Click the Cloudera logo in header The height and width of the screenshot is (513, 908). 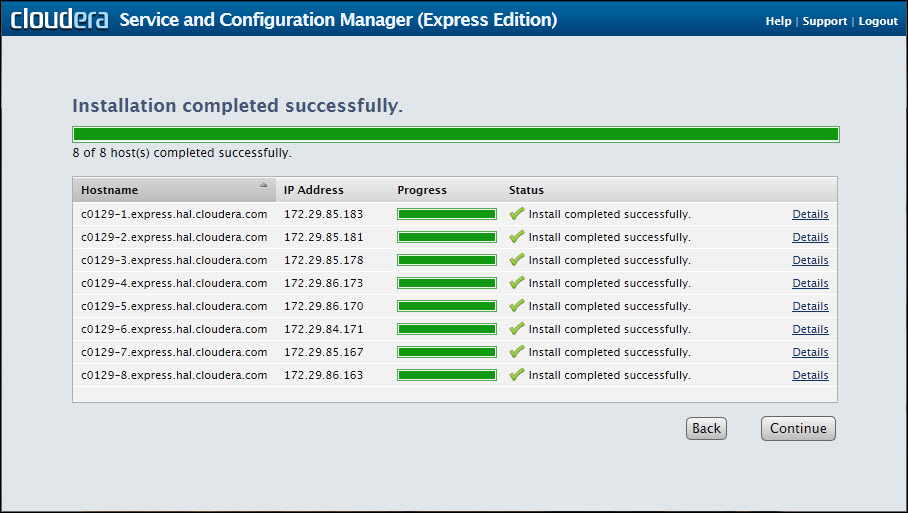[59, 20]
